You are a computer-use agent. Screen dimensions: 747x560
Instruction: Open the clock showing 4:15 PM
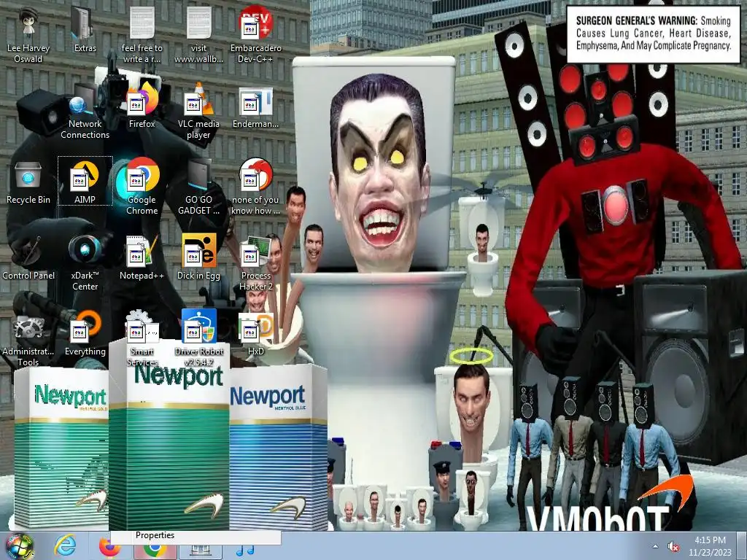pyautogui.click(x=710, y=546)
